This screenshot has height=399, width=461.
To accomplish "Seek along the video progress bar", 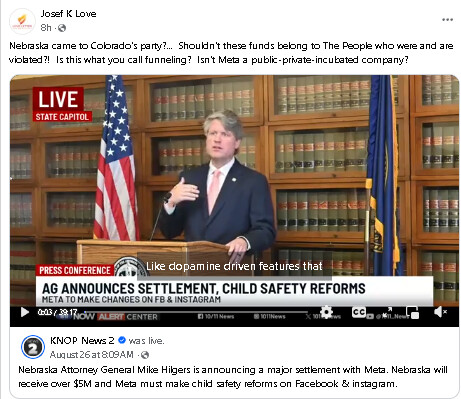I will pyautogui.click(x=197, y=312).
